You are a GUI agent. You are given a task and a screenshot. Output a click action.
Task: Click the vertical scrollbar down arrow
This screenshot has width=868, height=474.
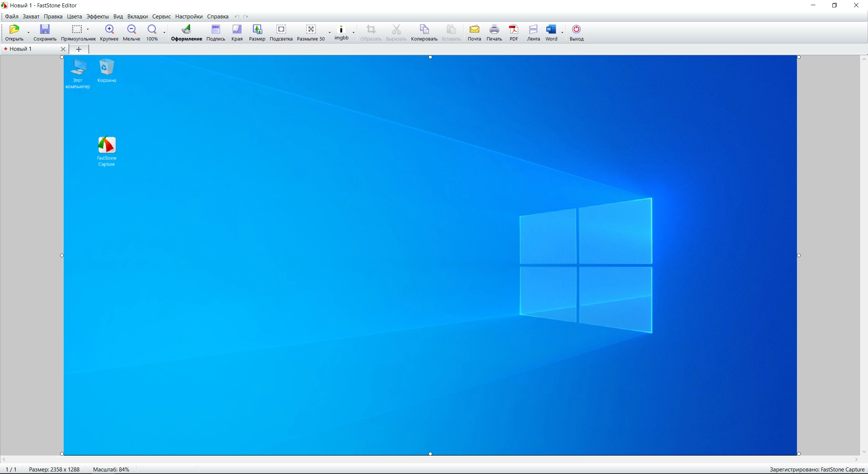click(864, 452)
